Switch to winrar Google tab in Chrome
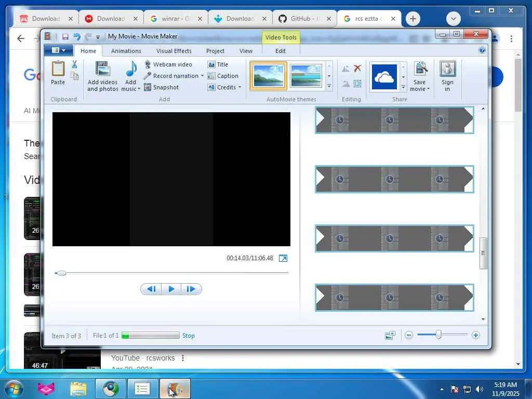 tap(176, 19)
